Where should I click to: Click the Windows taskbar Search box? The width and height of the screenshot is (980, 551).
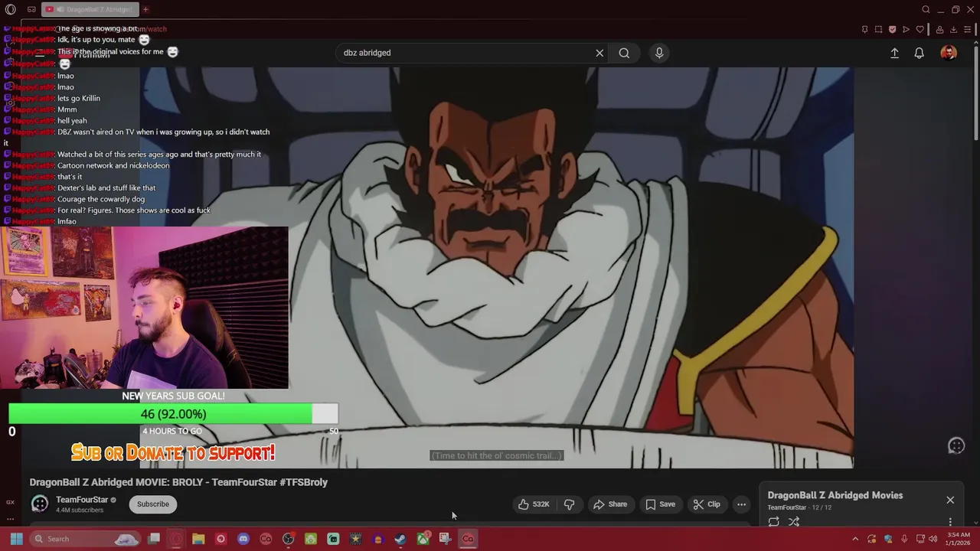(x=84, y=539)
